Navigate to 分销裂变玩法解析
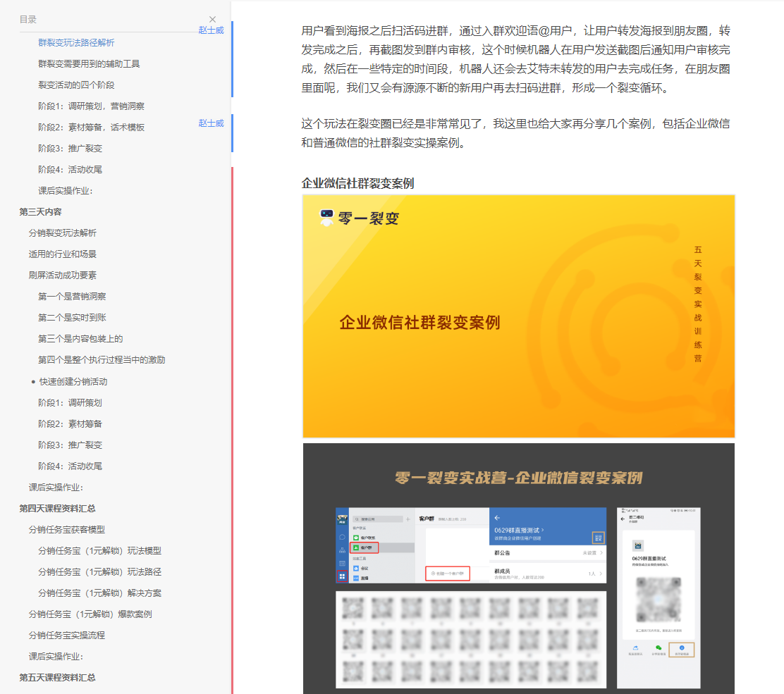 click(63, 233)
